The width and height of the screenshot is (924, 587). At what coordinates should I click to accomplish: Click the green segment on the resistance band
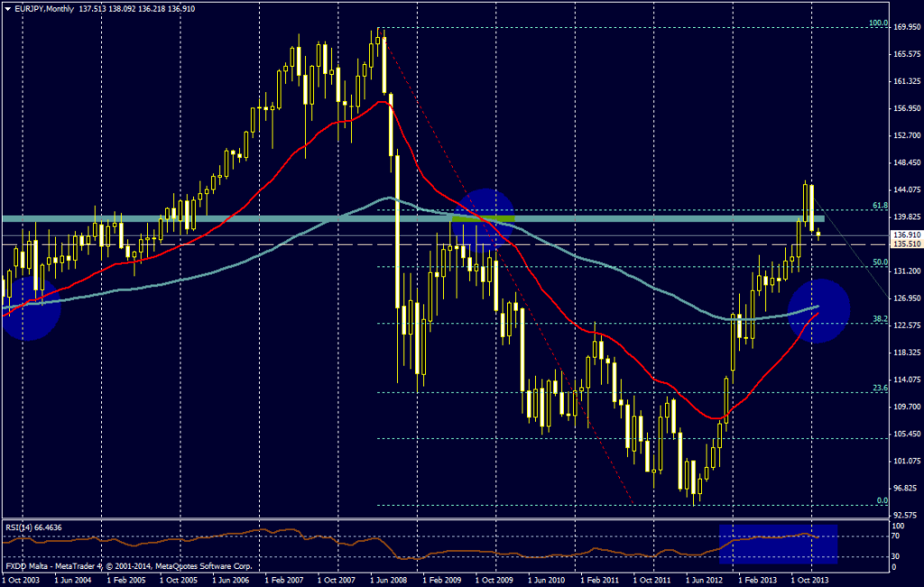click(x=483, y=219)
